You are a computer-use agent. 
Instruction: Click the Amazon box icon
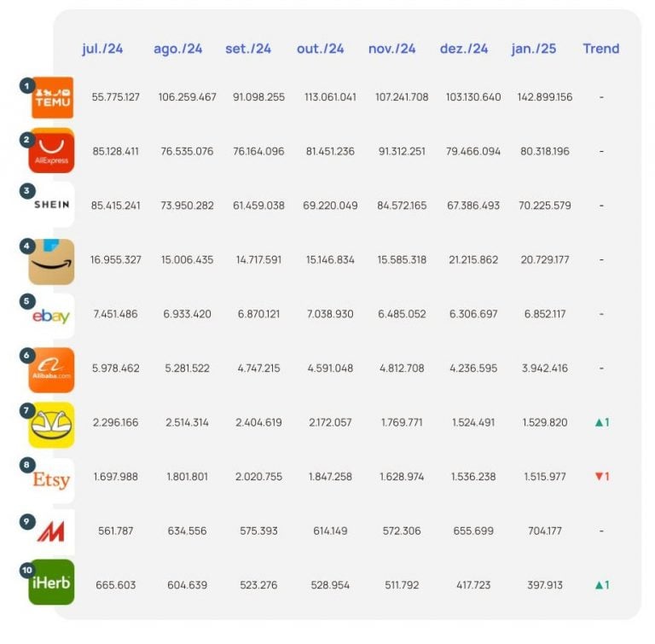tap(52, 261)
